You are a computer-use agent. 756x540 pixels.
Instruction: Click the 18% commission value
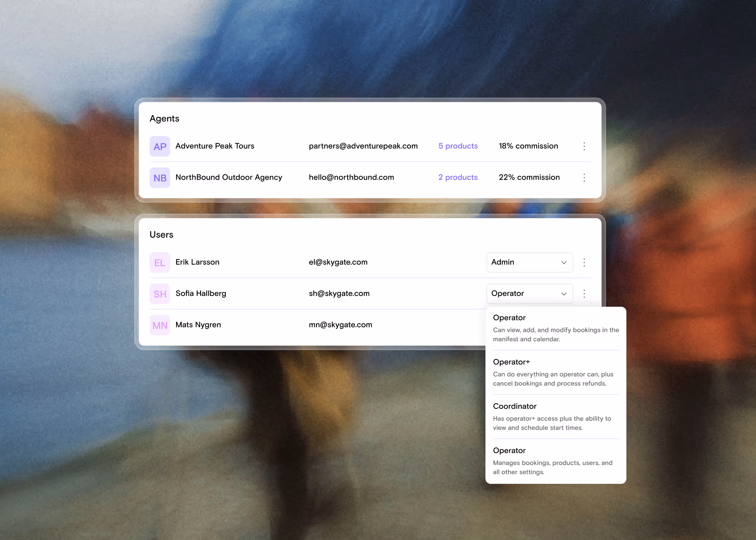(x=528, y=146)
